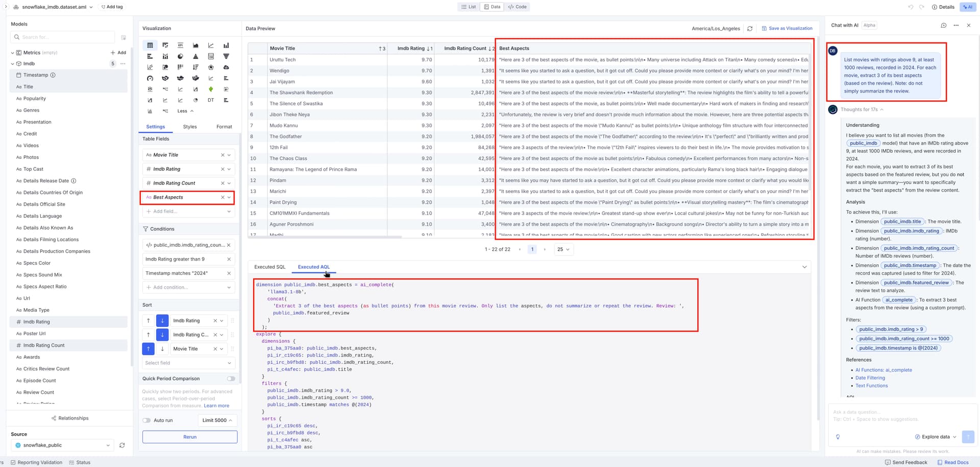Choose the pie chart visualization type

click(180, 56)
